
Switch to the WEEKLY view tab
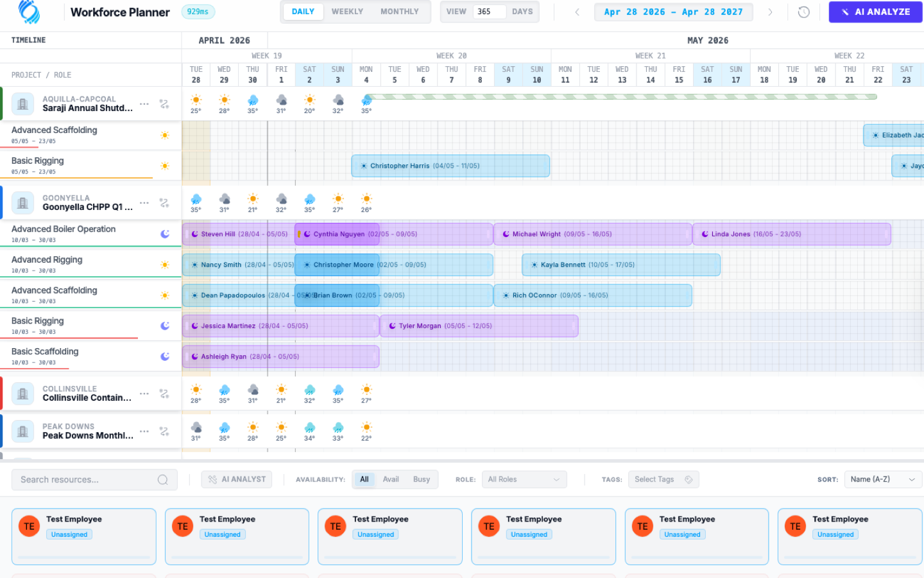tap(347, 11)
